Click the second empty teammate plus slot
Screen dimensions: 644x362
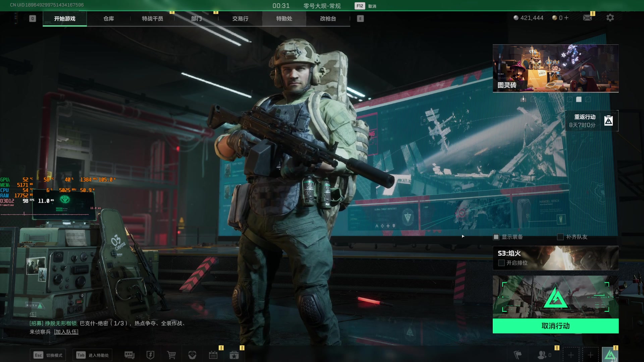coord(591,355)
